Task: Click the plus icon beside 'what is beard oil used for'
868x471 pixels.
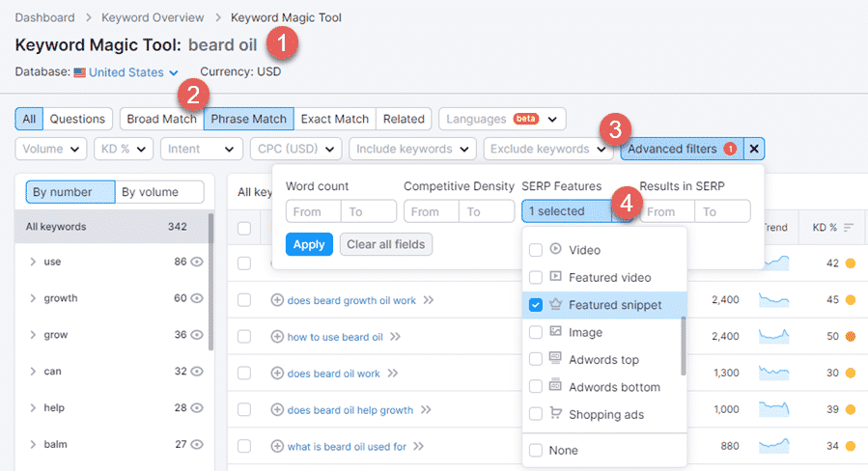Action: point(277,446)
